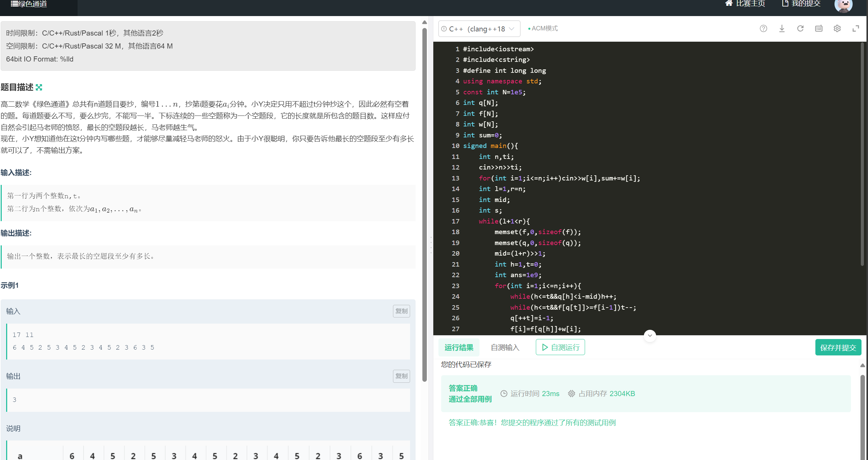Click the green expand icon beside 题目描述

click(39, 87)
